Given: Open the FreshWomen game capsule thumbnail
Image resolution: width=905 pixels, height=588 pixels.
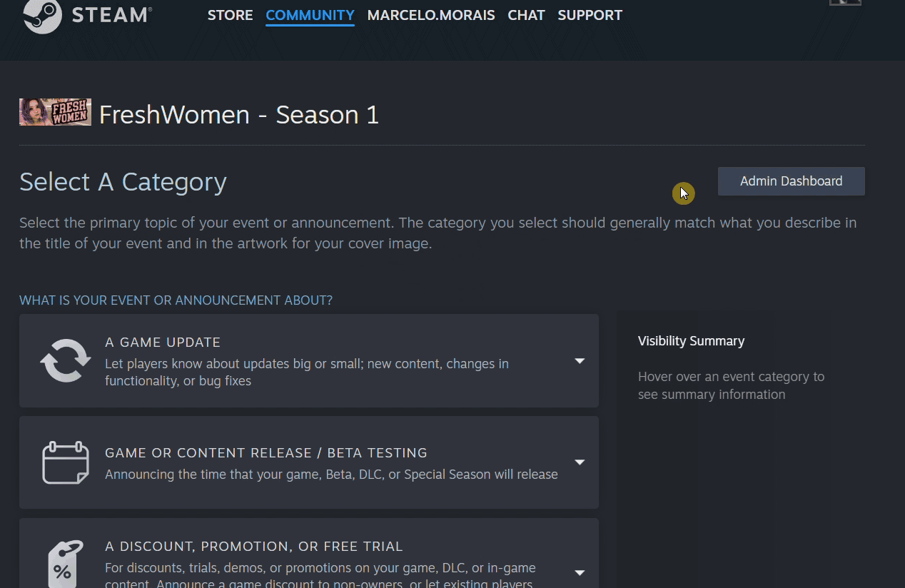Looking at the screenshot, I should pos(55,112).
